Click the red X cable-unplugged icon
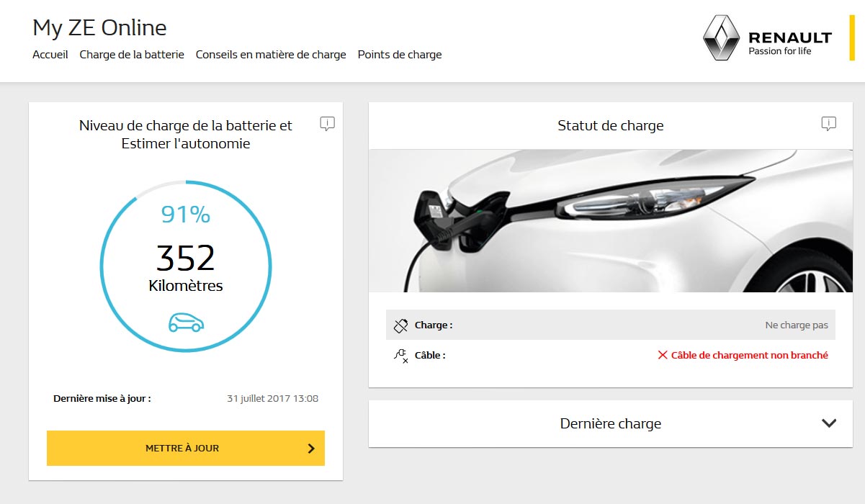This screenshot has width=865, height=504. [663, 355]
